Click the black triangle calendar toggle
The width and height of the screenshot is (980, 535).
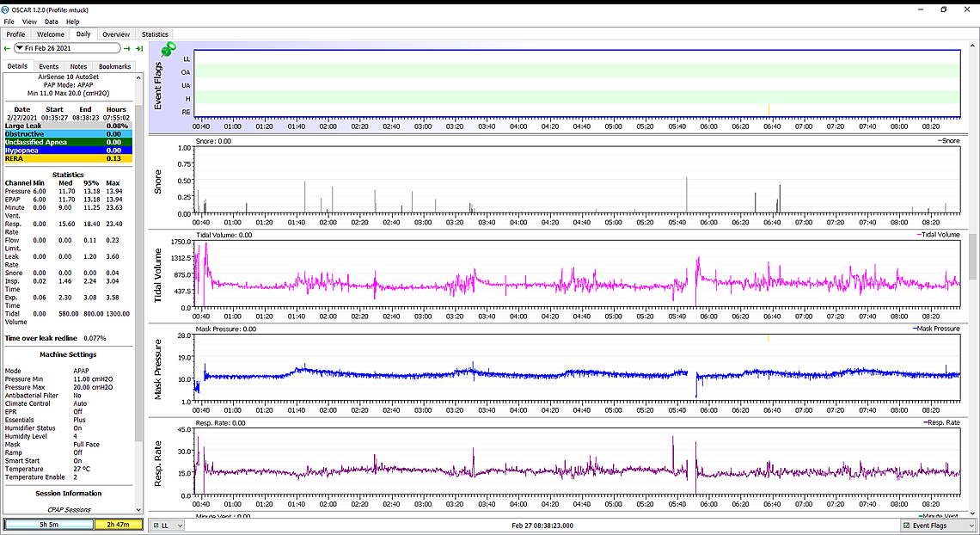click(x=20, y=48)
